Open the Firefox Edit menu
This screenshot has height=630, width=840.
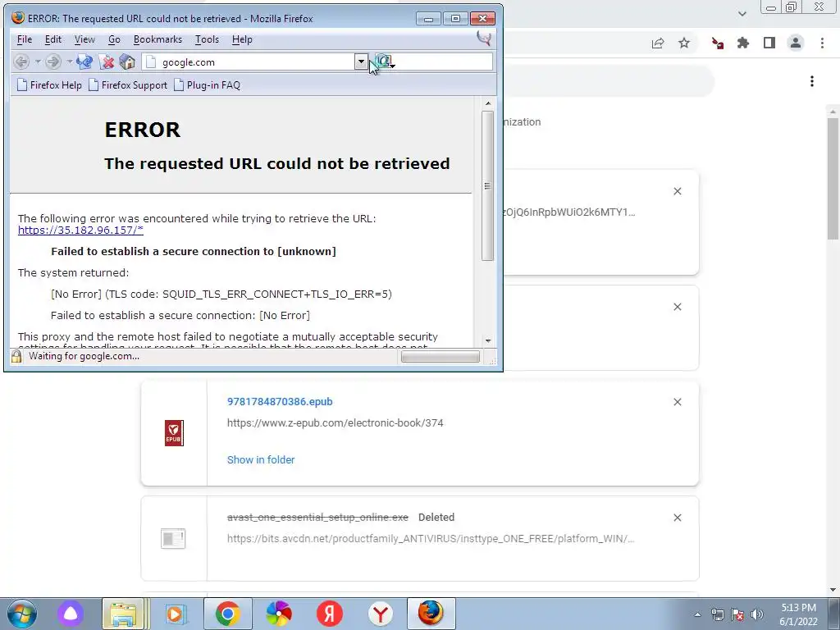click(x=53, y=39)
